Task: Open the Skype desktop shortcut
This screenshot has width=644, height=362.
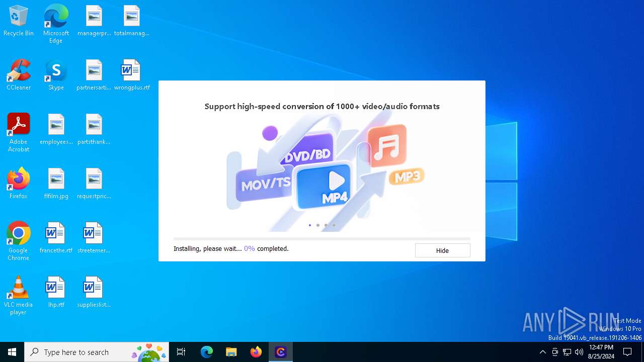Action: 56,75
